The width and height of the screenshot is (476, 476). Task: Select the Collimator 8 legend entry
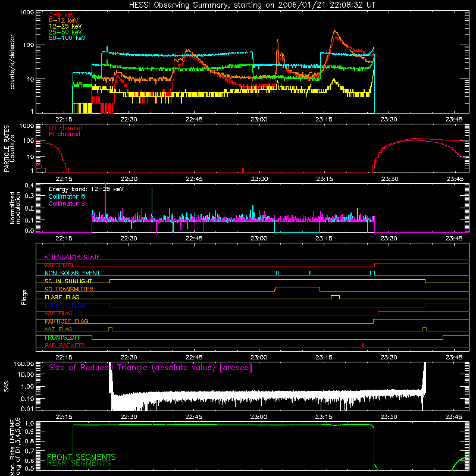tap(67, 196)
